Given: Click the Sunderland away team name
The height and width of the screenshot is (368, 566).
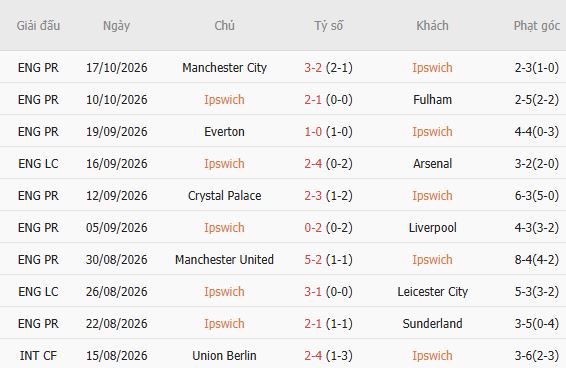Looking at the screenshot, I should pyautogui.click(x=432, y=323).
